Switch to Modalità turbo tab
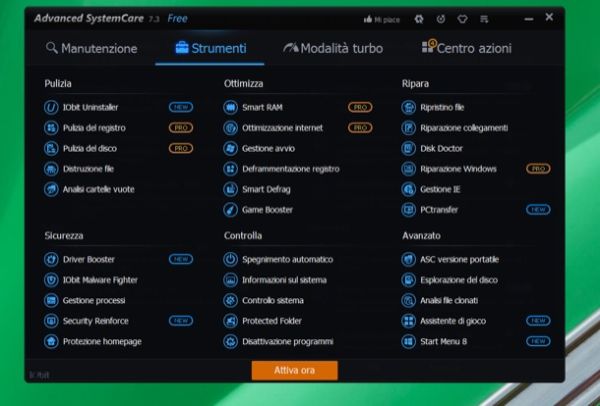The width and height of the screenshot is (600, 406). click(333, 49)
